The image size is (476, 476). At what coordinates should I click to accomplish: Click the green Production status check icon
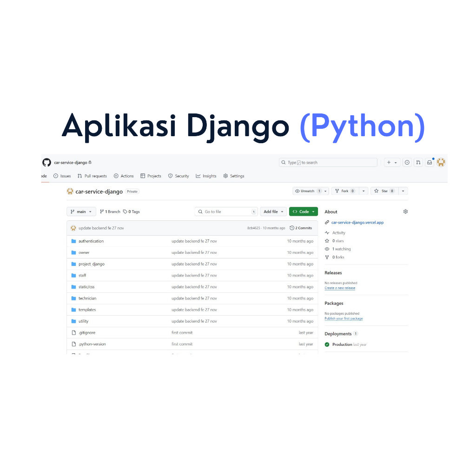[x=327, y=344]
